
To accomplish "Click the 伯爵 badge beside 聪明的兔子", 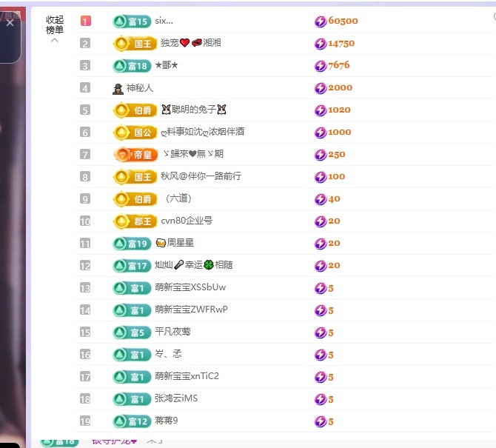I will point(135,110).
